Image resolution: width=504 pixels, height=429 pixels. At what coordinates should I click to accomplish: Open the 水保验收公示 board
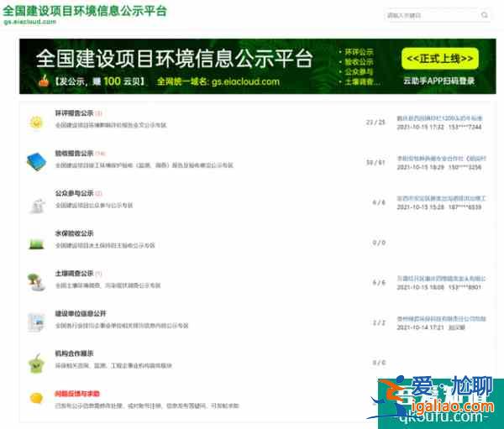coord(74,233)
